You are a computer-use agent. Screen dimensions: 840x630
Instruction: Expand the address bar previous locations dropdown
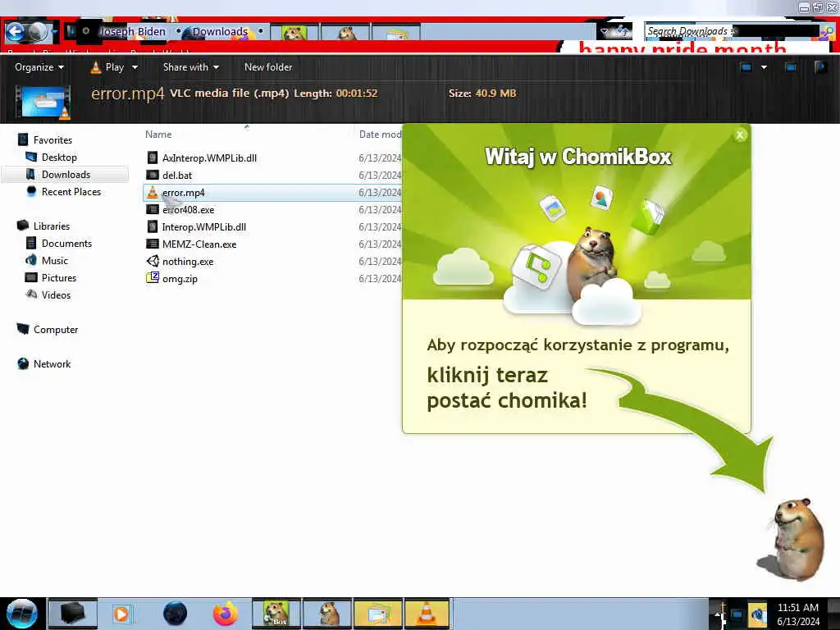click(x=605, y=32)
